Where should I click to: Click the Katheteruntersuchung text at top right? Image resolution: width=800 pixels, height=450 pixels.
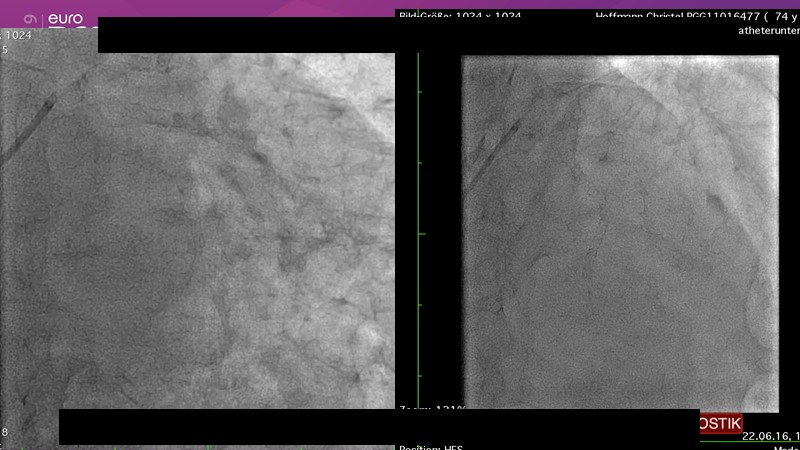pos(768,31)
